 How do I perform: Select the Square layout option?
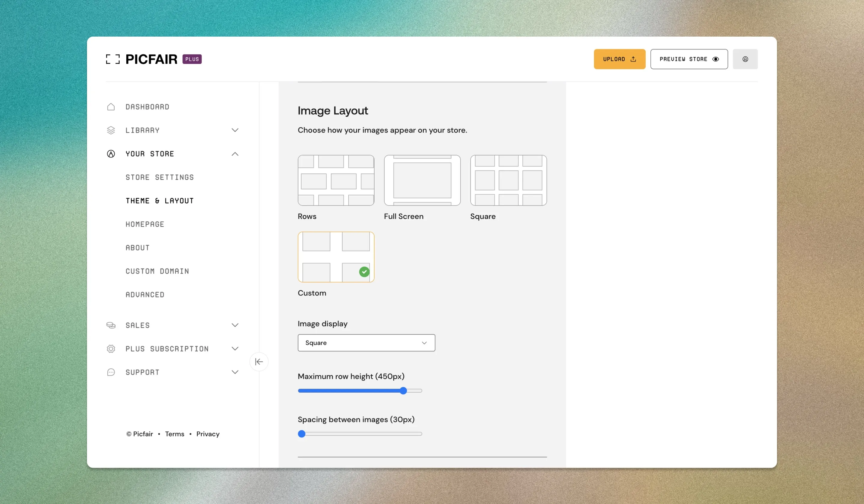point(508,180)
